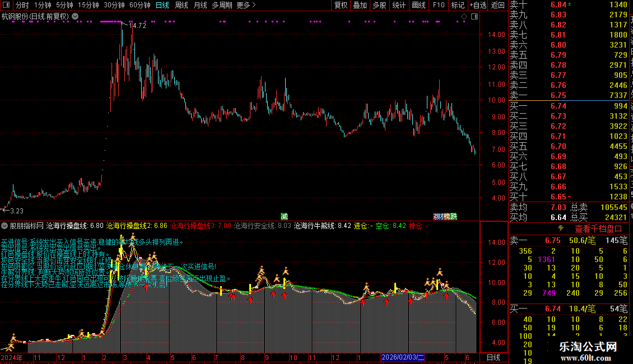The image size is (633, 364).
Task: Click the 18.4/笔 value in 买一 detail
Action: pyautogui.click(x=582, y=309)
